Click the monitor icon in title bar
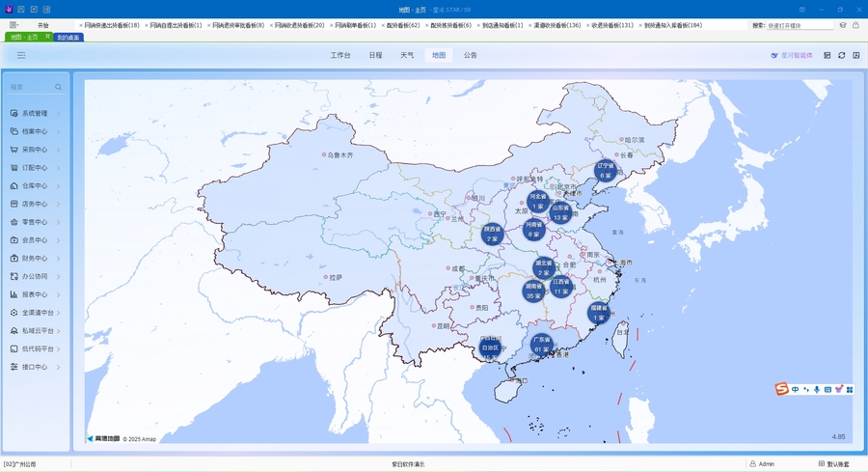 [x=21, y=10]
